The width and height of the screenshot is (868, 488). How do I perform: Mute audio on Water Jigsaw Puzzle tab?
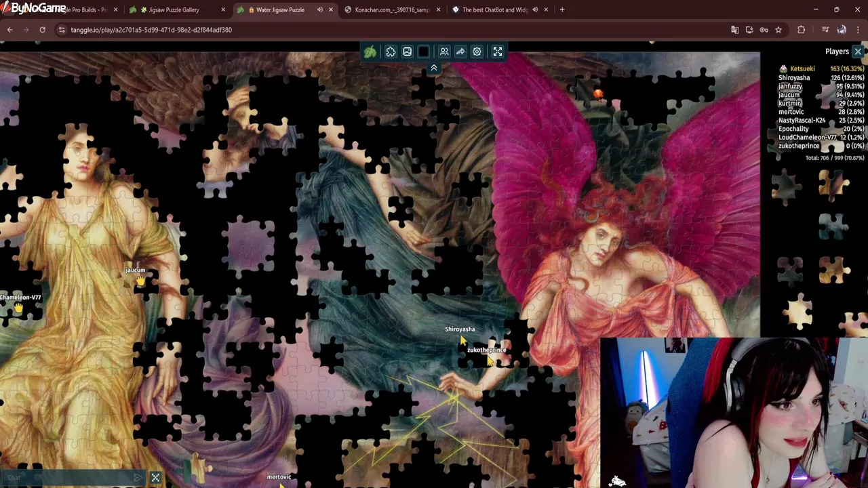(x=320, y=9)
